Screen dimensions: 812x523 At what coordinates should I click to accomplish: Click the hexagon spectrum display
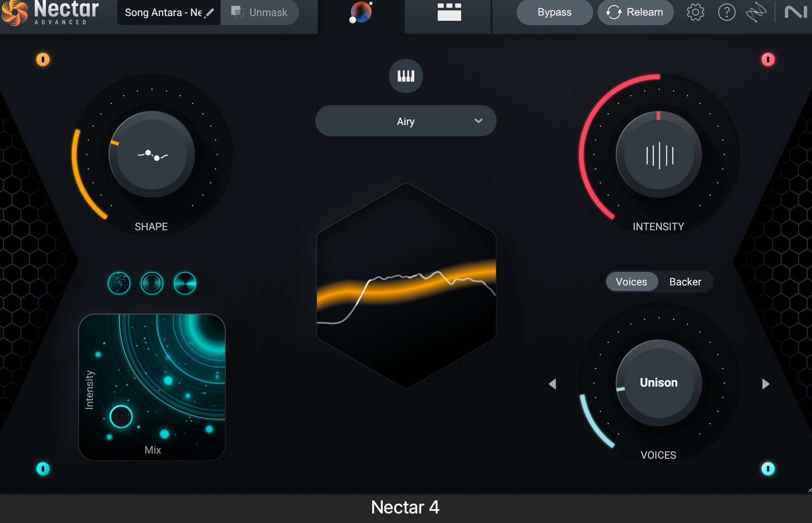click(406, 286)
